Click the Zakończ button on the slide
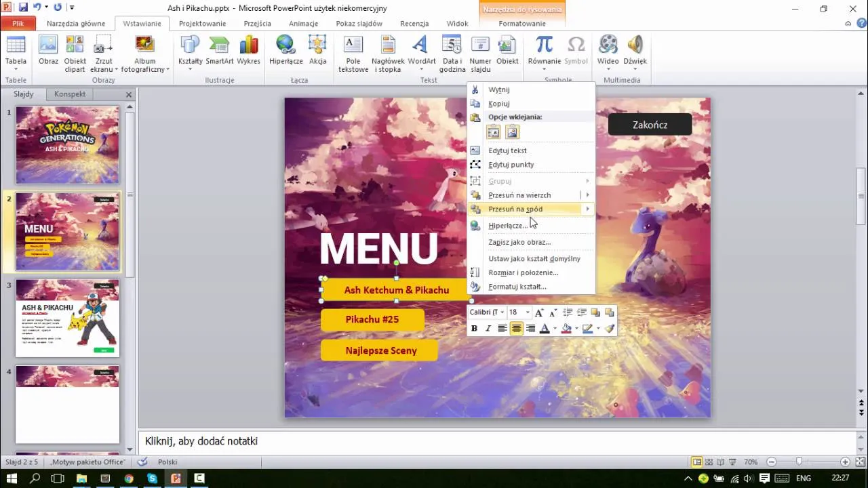The image size is (868, 488). tap(650, 125)
